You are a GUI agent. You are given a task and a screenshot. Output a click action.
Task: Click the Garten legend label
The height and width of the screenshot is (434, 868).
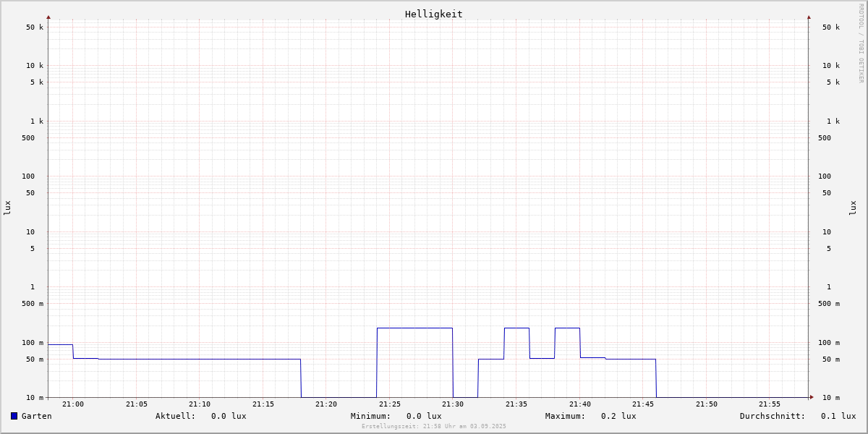tap(37, 416)
